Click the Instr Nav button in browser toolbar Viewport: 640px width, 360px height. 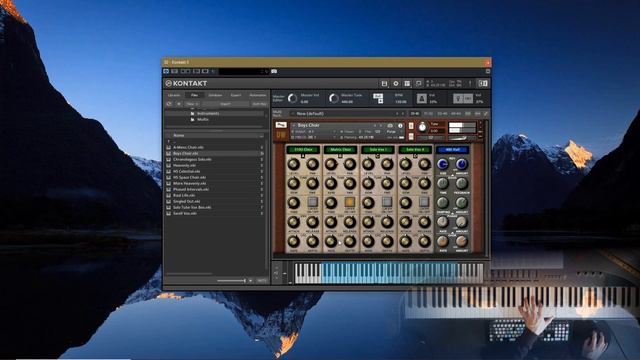pos(259,104)
